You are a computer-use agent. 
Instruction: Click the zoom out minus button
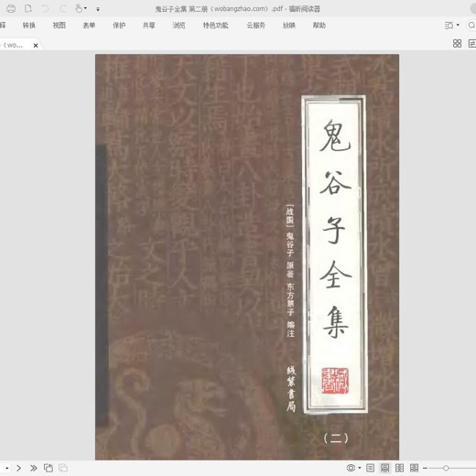425,468
